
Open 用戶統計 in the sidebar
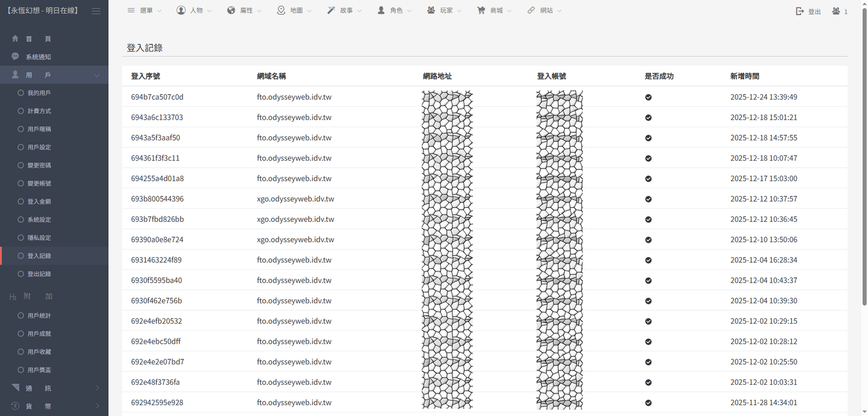coord(39,316)
